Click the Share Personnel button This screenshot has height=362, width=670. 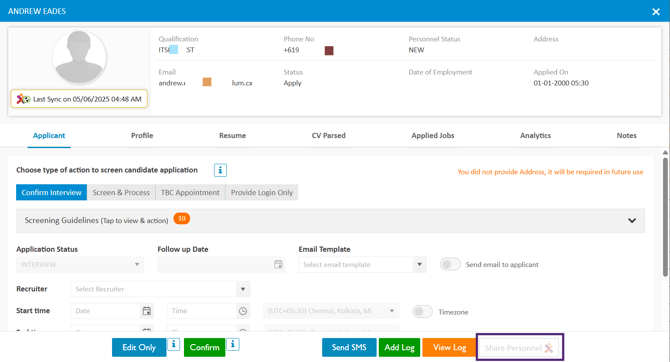(519, 348)
